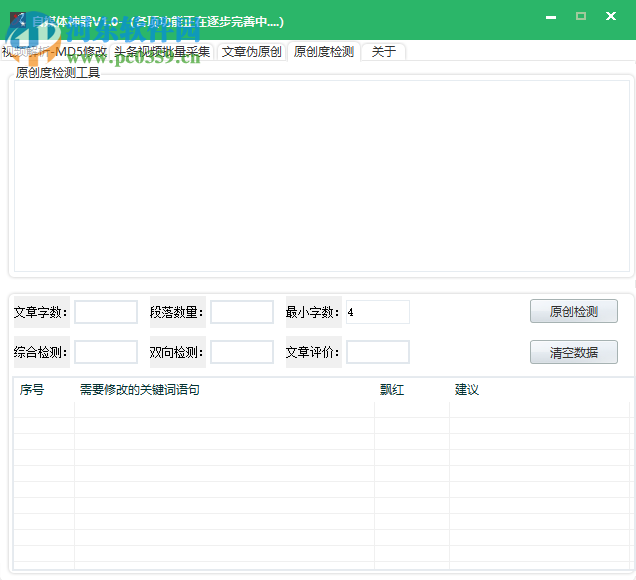Screen dimensions: 636x580
Task: Click the 综合检测 result field
Action: point(106,352)
